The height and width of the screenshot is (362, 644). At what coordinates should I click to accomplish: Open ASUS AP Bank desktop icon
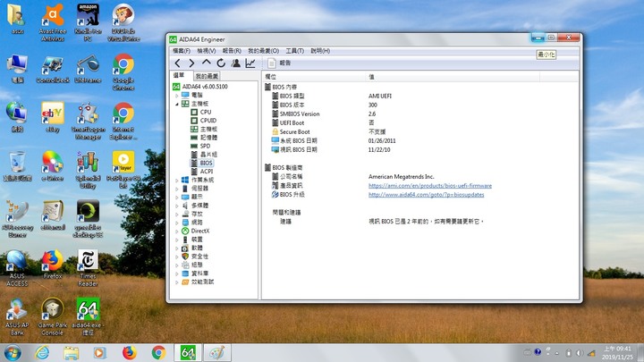click(17, 316)
